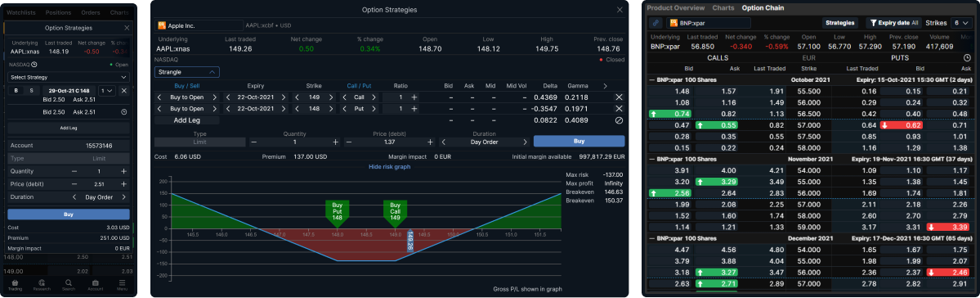Toggle the B buy button in mobile panel
Image resolution: width=980 pixels, height=298 pixels.
16,91
